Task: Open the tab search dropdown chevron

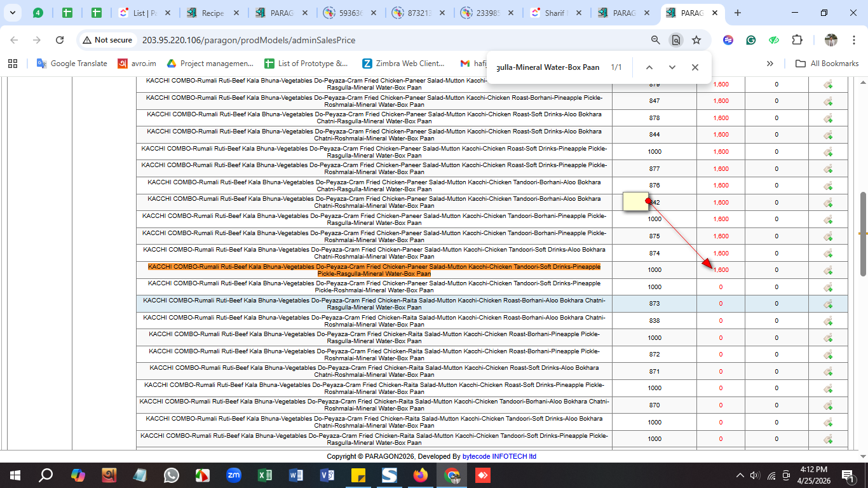Action: coord(13,13)
